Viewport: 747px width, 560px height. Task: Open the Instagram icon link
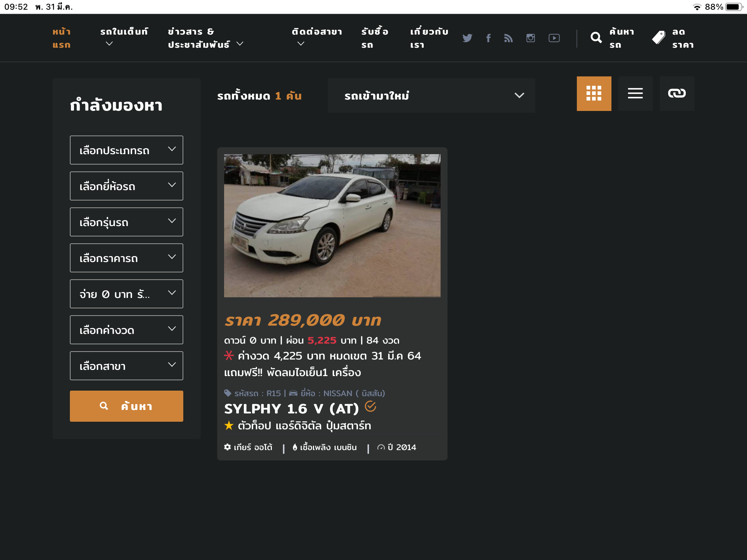[x=531, y=38]
